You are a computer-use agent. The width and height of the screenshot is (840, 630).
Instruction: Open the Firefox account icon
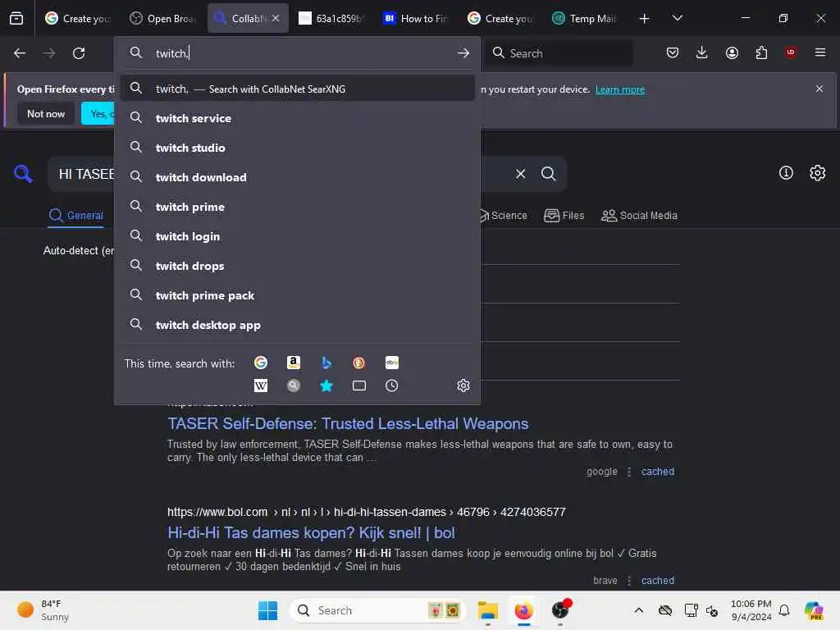coord(732,52)
